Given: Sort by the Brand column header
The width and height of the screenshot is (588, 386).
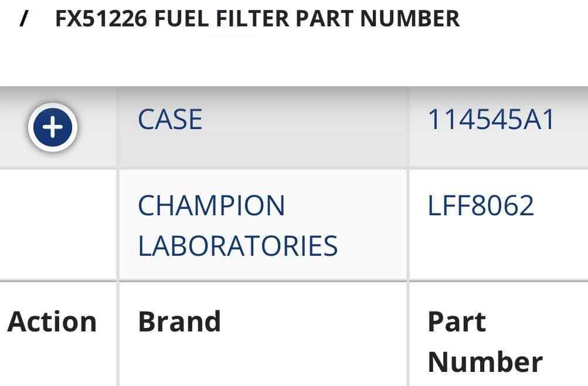Looking at the screenshot, I should point(179,321).
